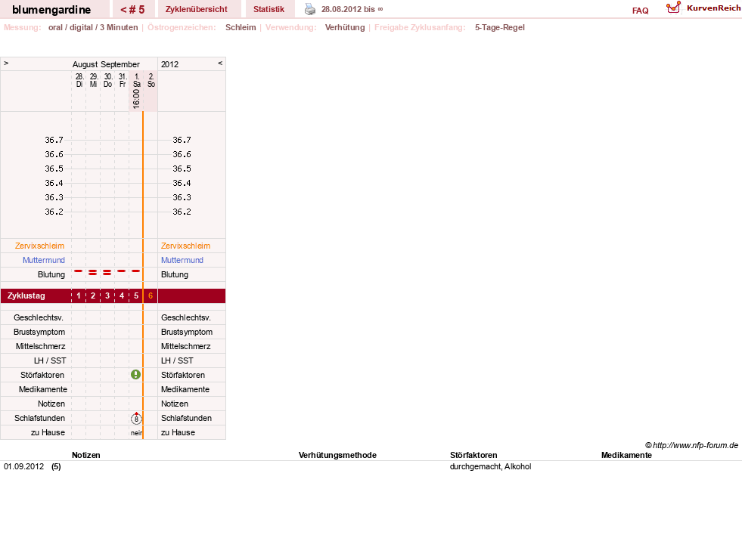Click the left Zervixschleim link
Screen dimensions: 742x560
tap(40, 246)
